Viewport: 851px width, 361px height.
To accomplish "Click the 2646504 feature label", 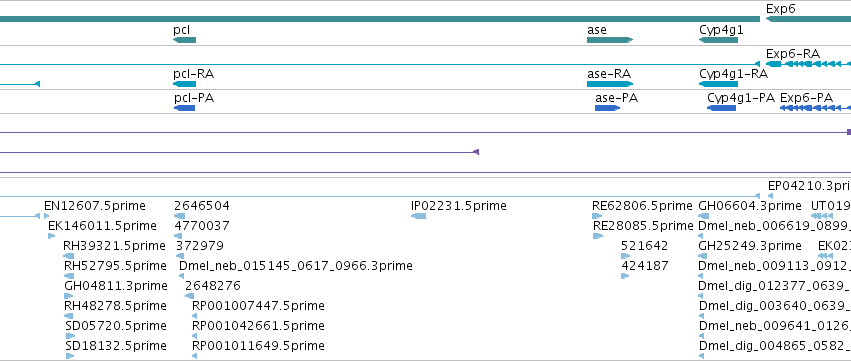I will [x=202, y=206].
